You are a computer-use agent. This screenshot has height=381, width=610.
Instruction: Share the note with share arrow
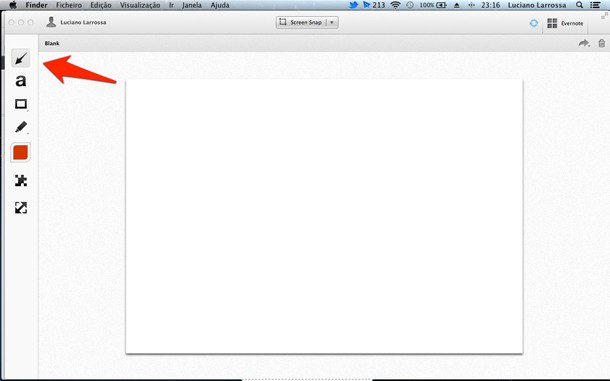[x=584, y=43]
